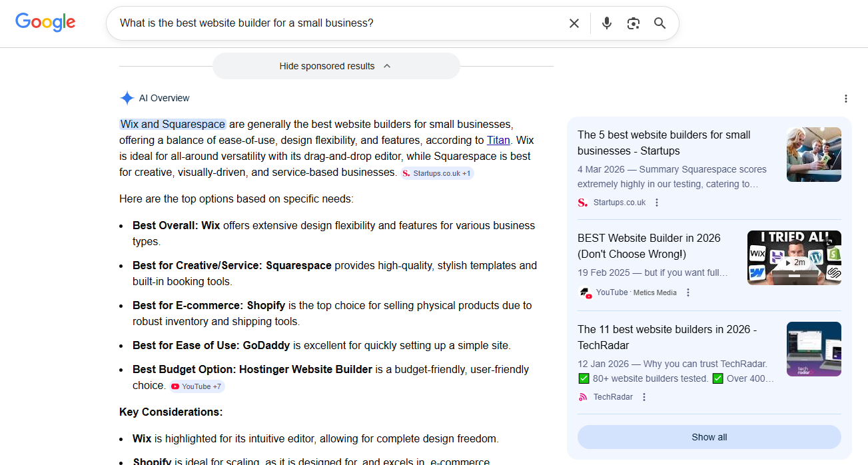Click the TechRadar article thumbnail image
This screenshot has width=868, height=465.
click(813, 348)
